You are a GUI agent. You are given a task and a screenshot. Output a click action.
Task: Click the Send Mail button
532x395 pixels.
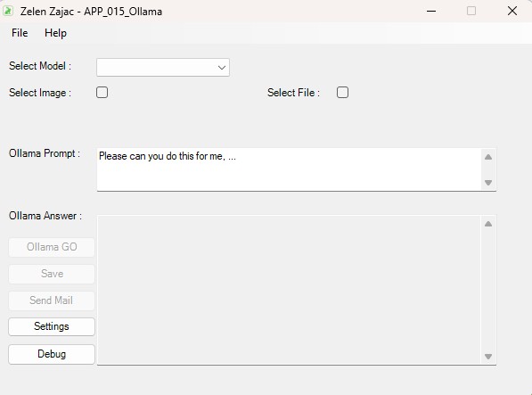pyautogui.click(x=52, y=300)
